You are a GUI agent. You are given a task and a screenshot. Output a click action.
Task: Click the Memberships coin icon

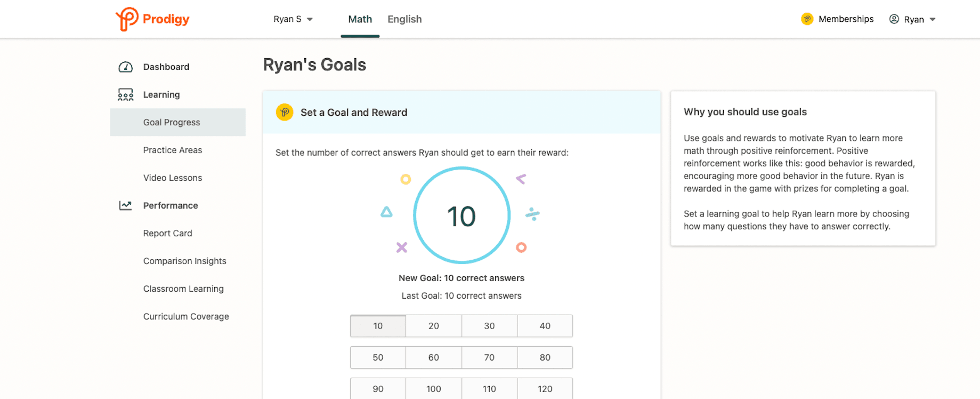pyautogui.click(x=806, y=19)
